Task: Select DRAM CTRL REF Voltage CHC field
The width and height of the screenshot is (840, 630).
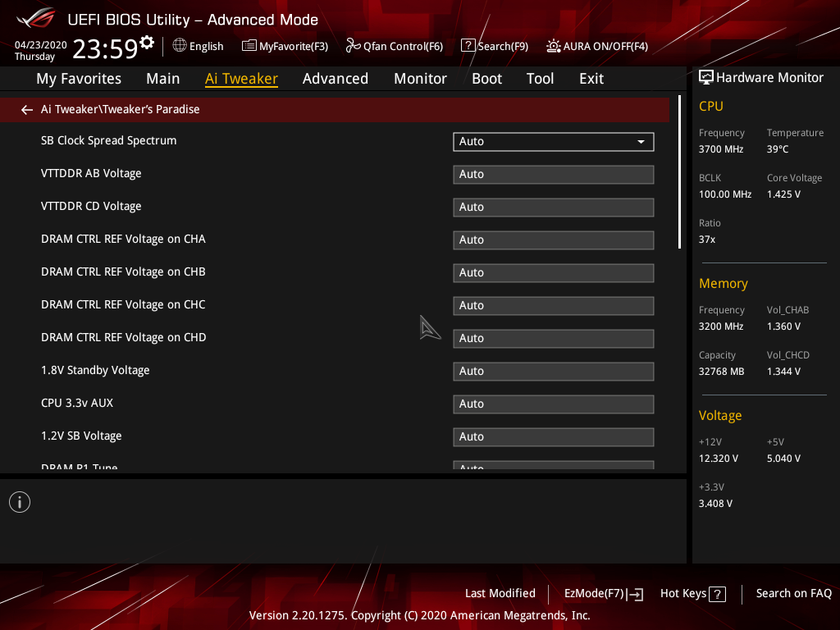Action: 554,306
